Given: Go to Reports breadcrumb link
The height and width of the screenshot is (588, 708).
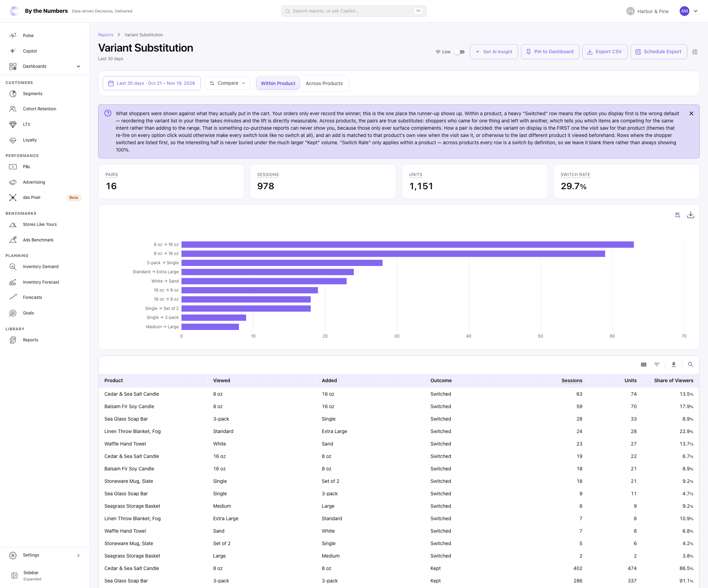Looking at the screenshot, I should pyautogui.click(x=105, y=35).
